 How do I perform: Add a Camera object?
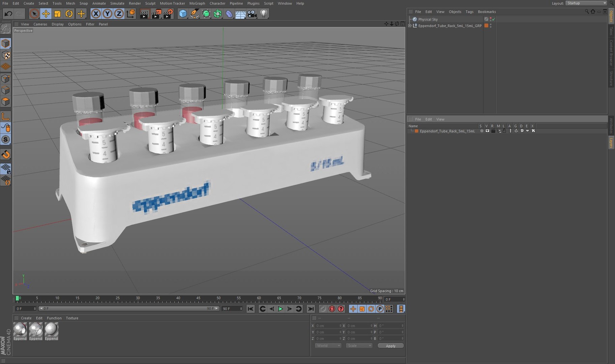click(x=252, y=14)
